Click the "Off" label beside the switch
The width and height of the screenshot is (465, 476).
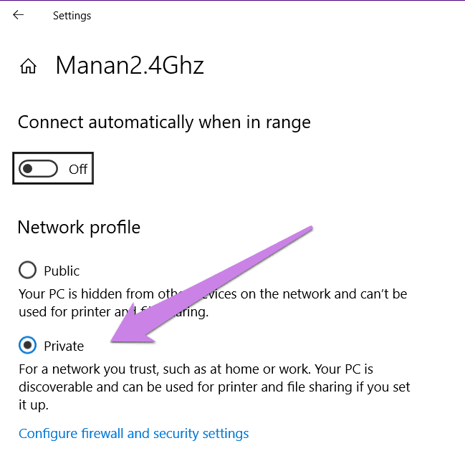click(78, 170)
